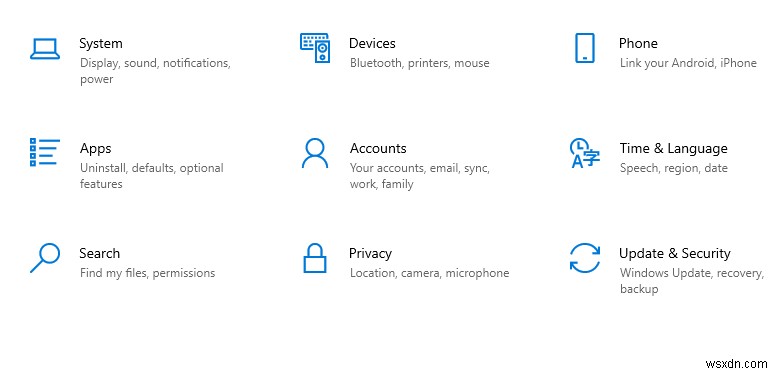Open the Accounts settings heading
Viewport: 779px width, 374px height.
tap(378, 148)
